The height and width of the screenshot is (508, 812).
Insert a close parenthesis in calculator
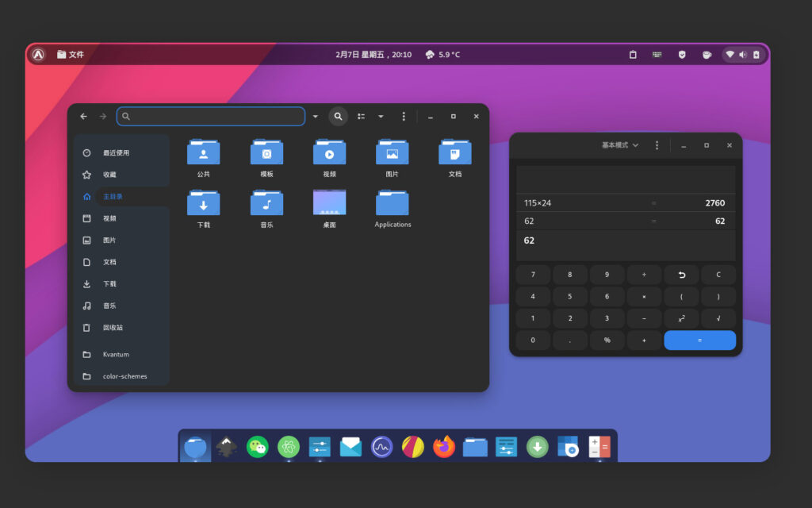point(718,297)
